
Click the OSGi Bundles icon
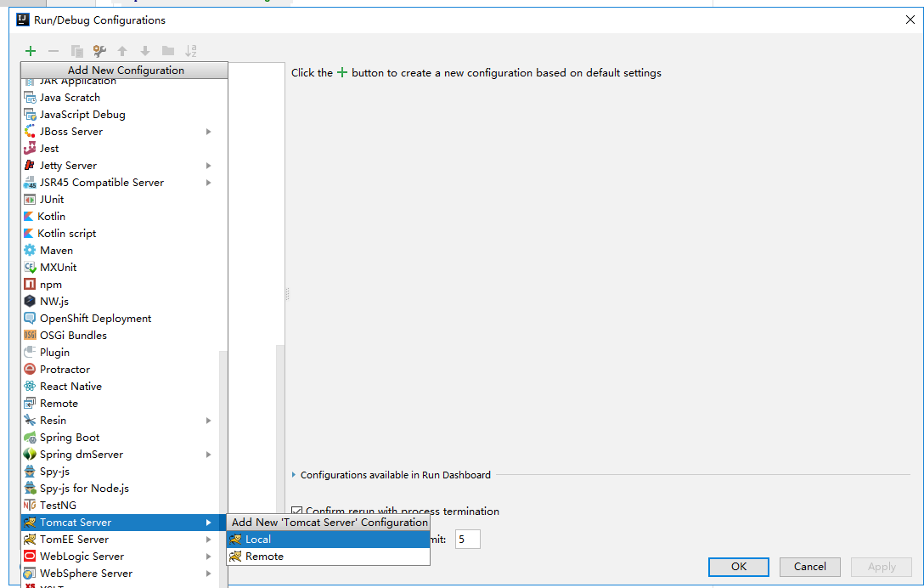point(30,335)
